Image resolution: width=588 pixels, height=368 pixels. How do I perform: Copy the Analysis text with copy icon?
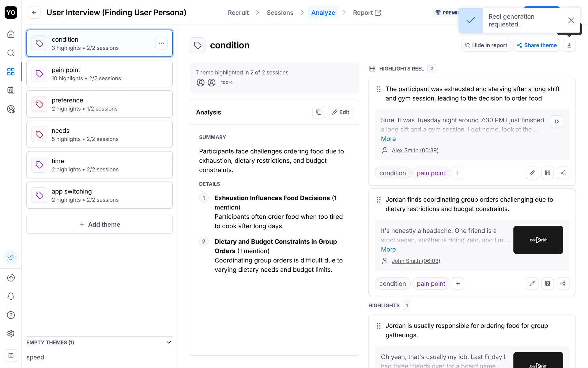(x=318, y=112)
